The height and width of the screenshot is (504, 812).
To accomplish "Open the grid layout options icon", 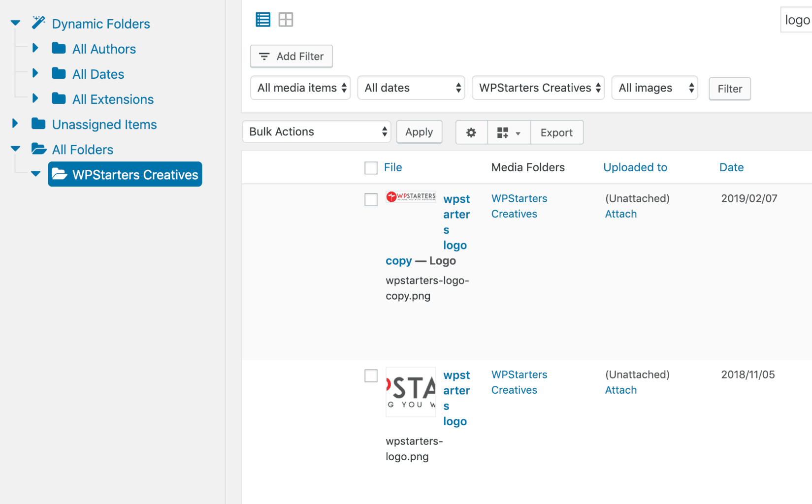I will (x=508, y=132).
